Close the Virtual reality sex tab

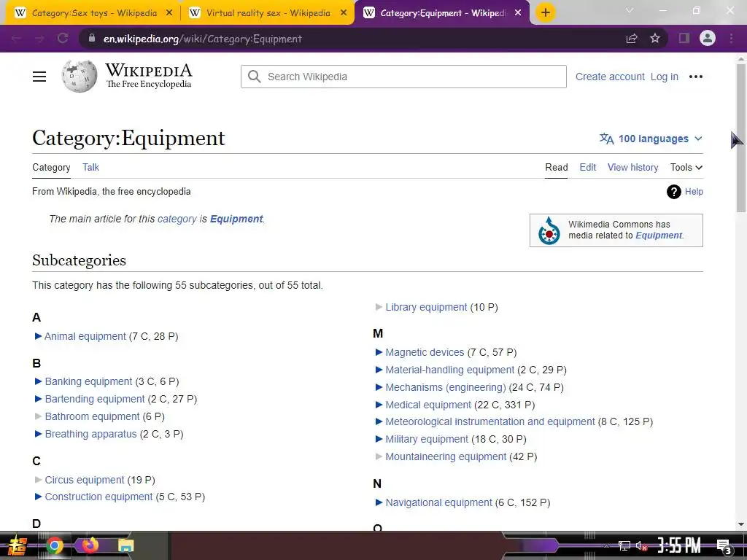344,13
